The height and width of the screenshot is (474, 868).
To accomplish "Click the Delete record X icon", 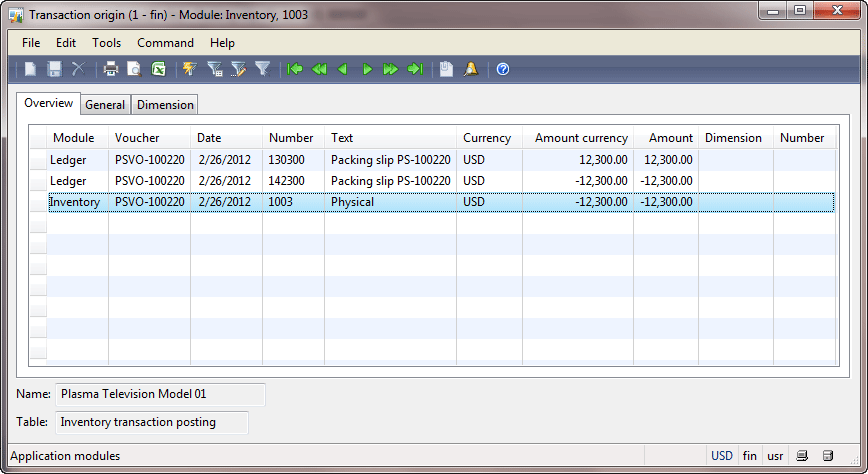I will coord(78,69).
